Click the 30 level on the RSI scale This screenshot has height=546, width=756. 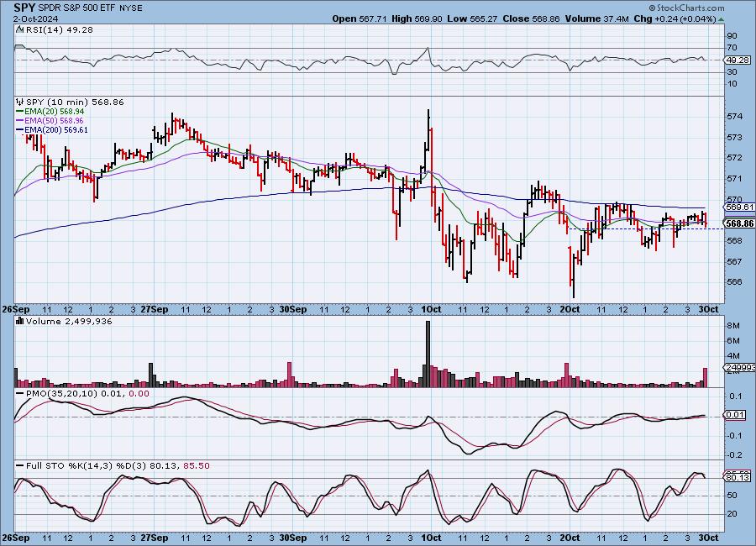coord(732,72)
